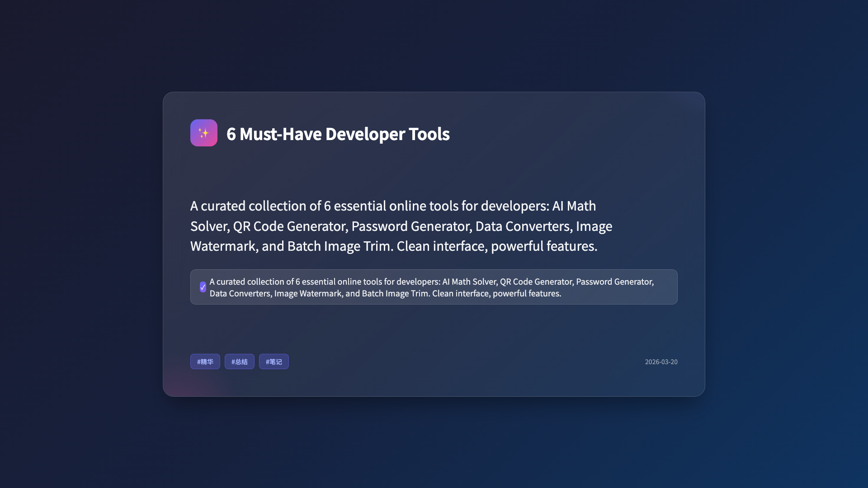Click the summary text inside the highlighted box
868x488 pixels.
point(432,287)
